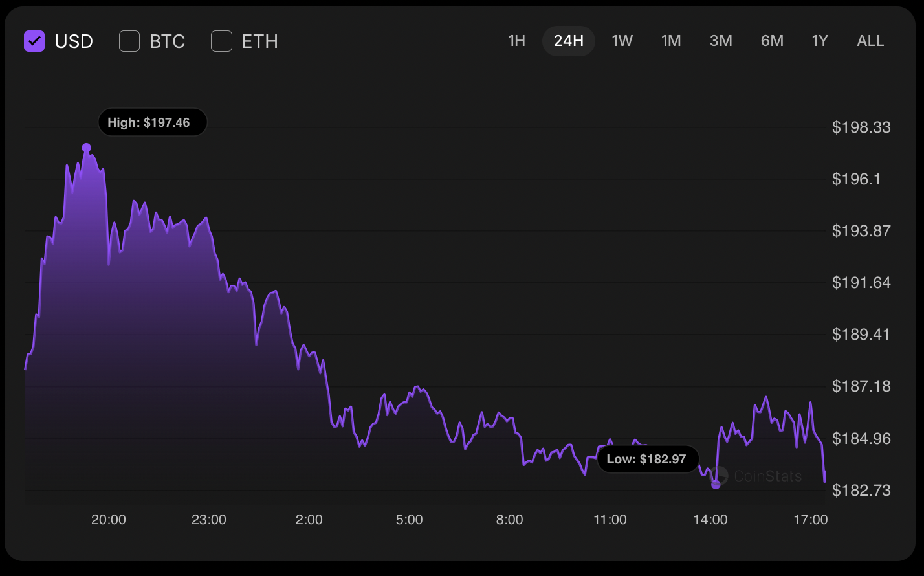Click the Low: $182.97 tooltip label
This screenshot has width=924, height=576.
647,460
